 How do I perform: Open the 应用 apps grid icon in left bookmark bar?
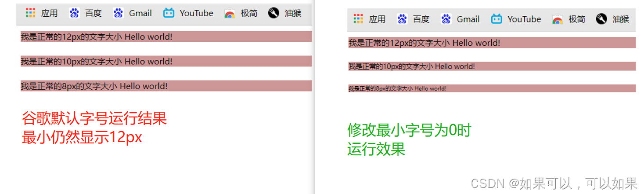[x=30, y=13]
